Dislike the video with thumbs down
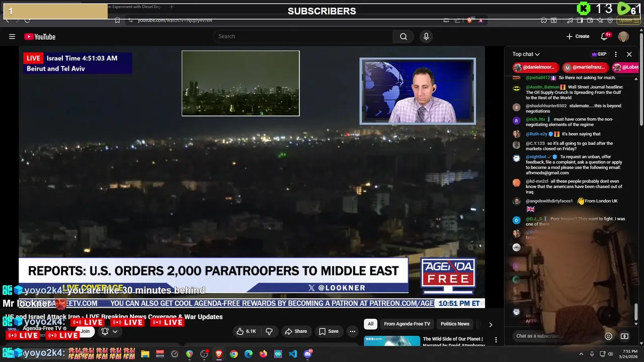 pyautogui.click(x=269, y=331)
